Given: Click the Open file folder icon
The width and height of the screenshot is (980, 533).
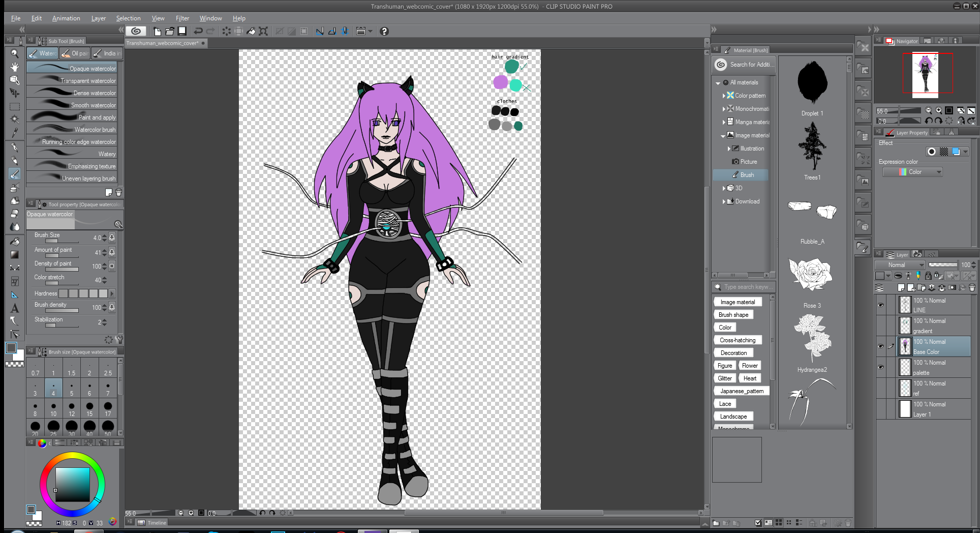Looking at the screenshot, I should 170,32.
